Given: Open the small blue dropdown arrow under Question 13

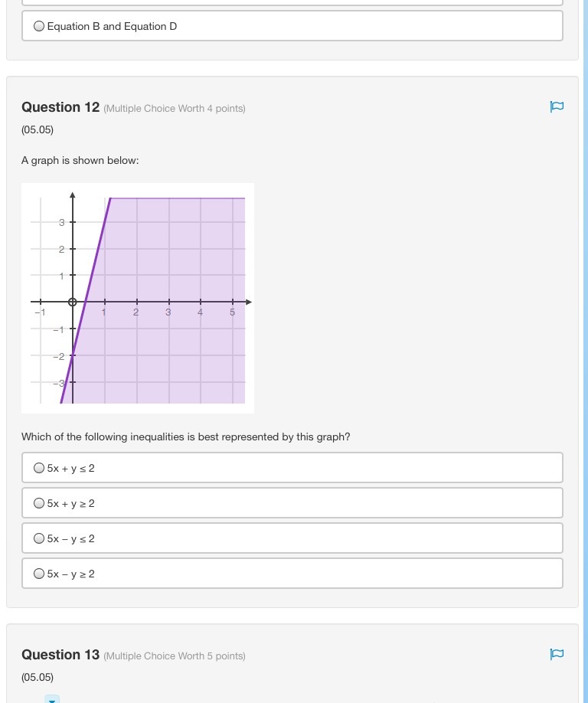Looking at the screenshot, I should click(52, 699).
